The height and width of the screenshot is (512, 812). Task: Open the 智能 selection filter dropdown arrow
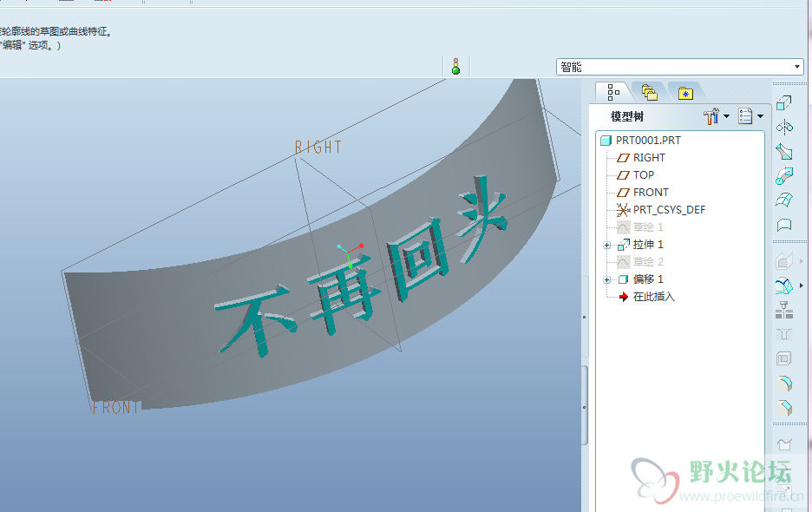[797, 67]
